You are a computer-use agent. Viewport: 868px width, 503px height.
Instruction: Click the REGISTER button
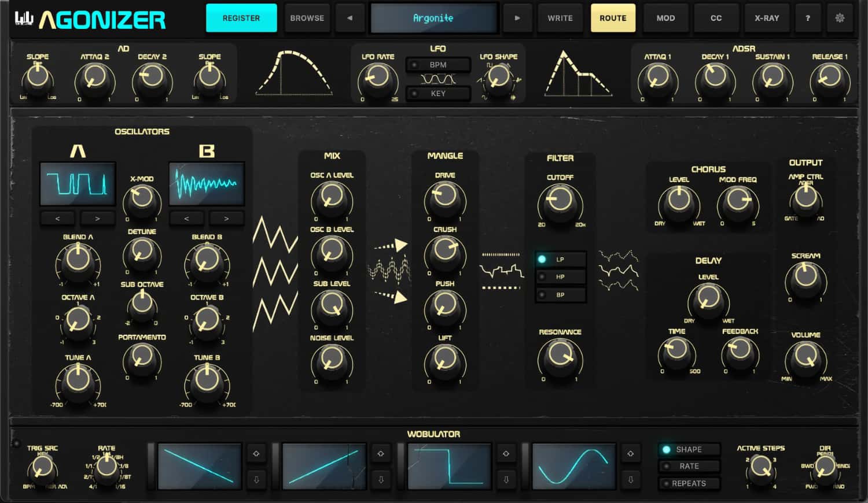pyautogui.click(x=241, y=18)
